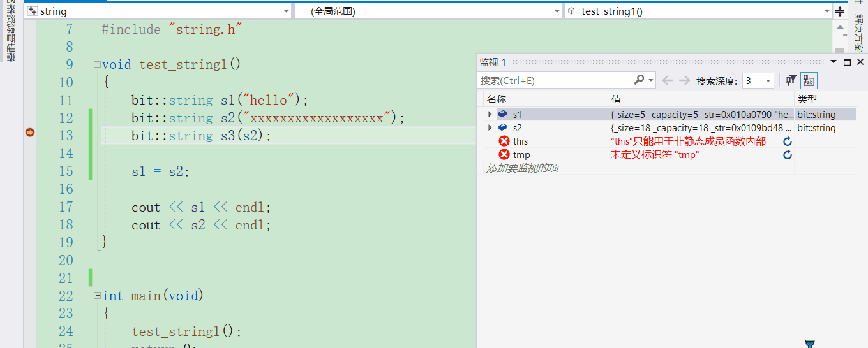Click the search magnifier icon in watch panel
Screen dimensions: 868x348
(639, 80)
